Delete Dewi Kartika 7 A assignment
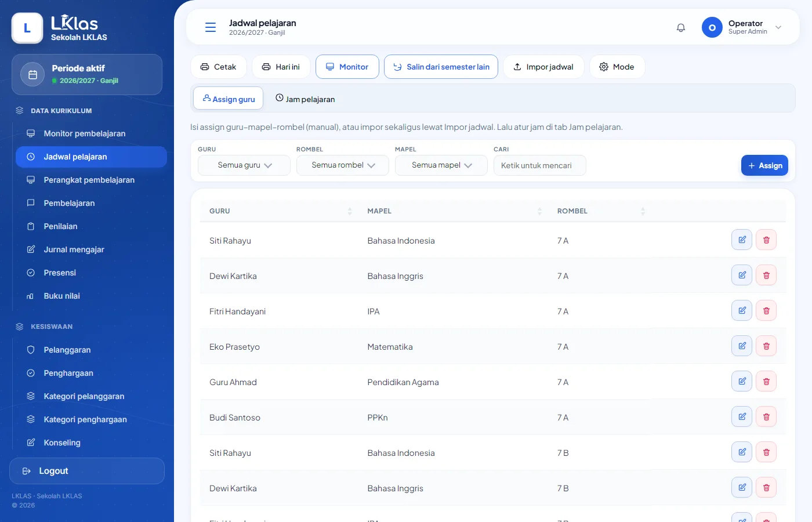 [x=766, y=275]
